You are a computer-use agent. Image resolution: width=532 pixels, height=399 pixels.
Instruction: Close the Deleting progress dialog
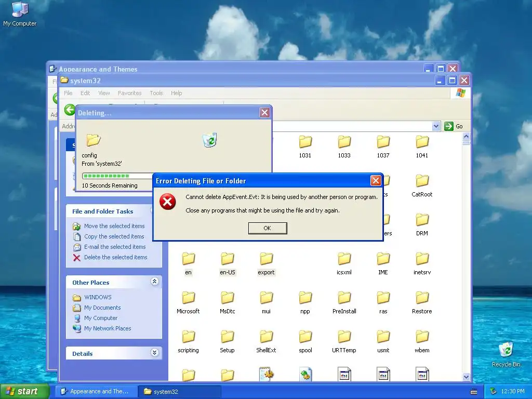[x=264, y=113]
